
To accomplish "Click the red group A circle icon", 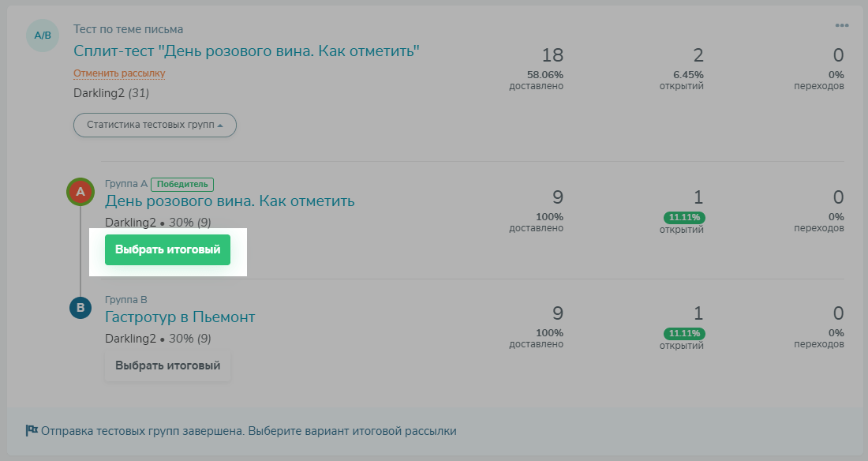I will pos(80,192).
